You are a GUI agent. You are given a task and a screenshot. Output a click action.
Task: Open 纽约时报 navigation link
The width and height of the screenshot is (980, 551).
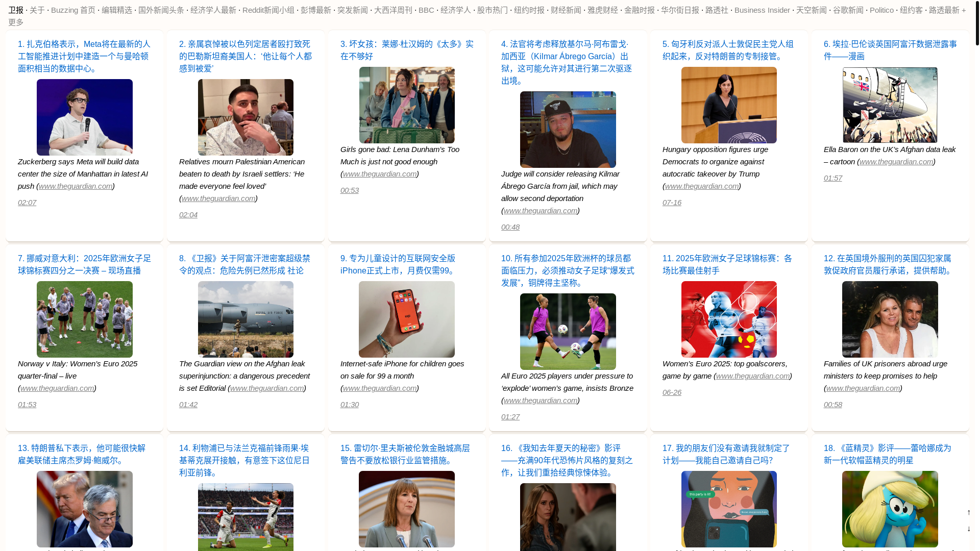[529, 10]
